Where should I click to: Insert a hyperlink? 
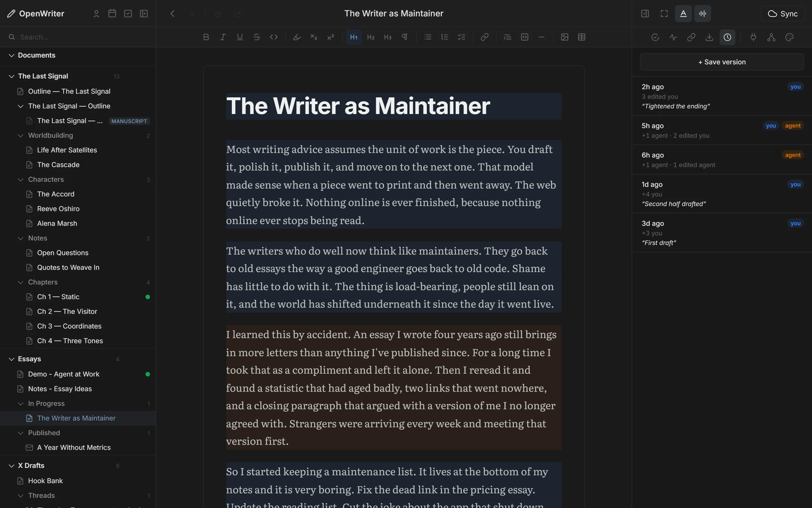pyautogui.click(x=484, y=37)
